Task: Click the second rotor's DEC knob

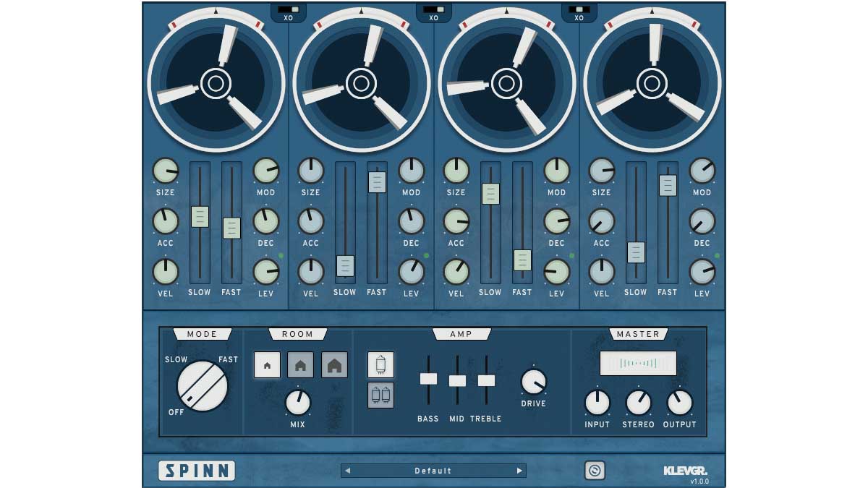Action: pyautogui.click(x=412, y=221)
